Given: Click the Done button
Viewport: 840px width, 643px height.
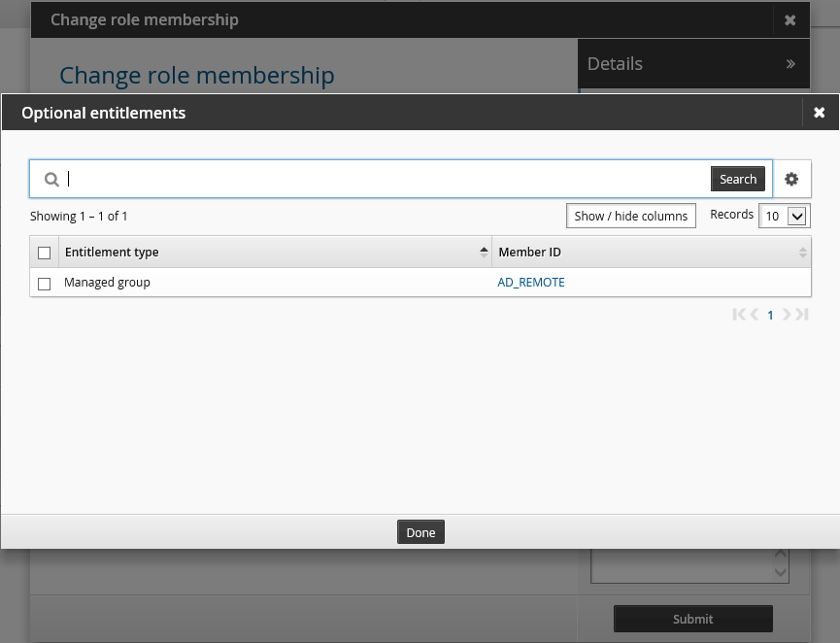Looking at the screenshot, I should tap(420, 532).
